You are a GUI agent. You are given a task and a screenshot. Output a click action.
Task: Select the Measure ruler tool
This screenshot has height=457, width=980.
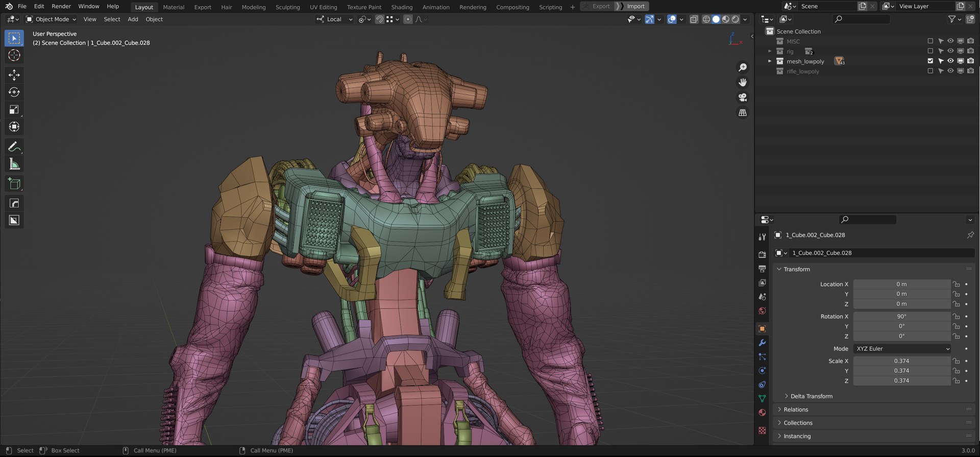(x=14, y=164)
